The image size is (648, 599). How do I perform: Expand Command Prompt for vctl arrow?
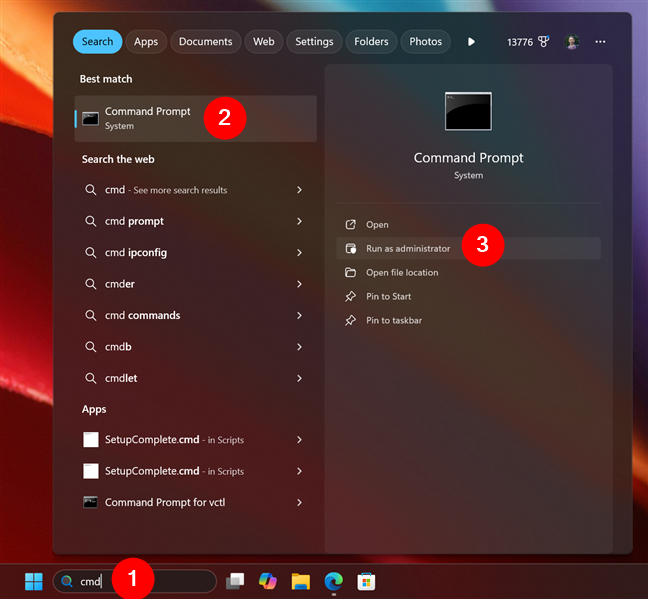(x=299, y=502)
